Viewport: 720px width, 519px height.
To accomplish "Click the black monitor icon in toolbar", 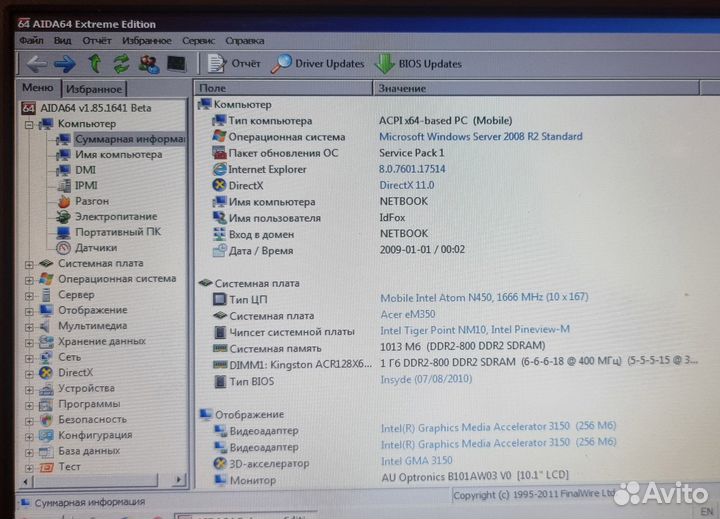I will 176,64.
